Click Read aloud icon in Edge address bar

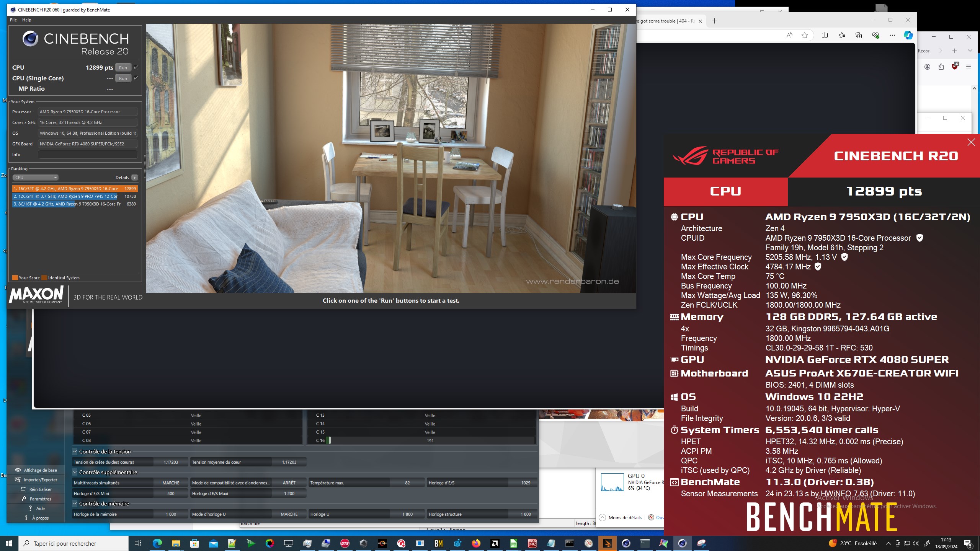[x=789, y=35]
